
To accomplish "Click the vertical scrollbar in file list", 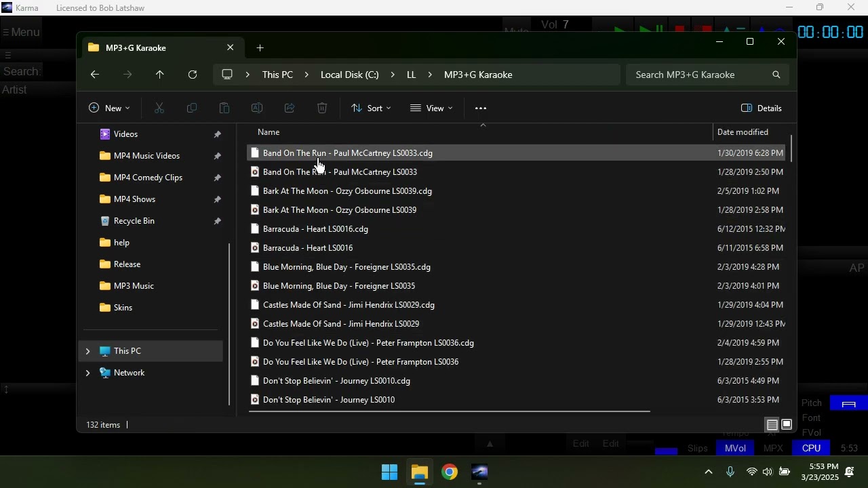I will (791, 148).
